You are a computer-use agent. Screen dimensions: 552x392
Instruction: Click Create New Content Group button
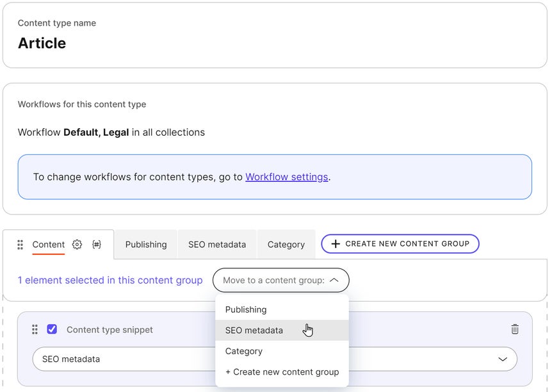pos(400,244)
